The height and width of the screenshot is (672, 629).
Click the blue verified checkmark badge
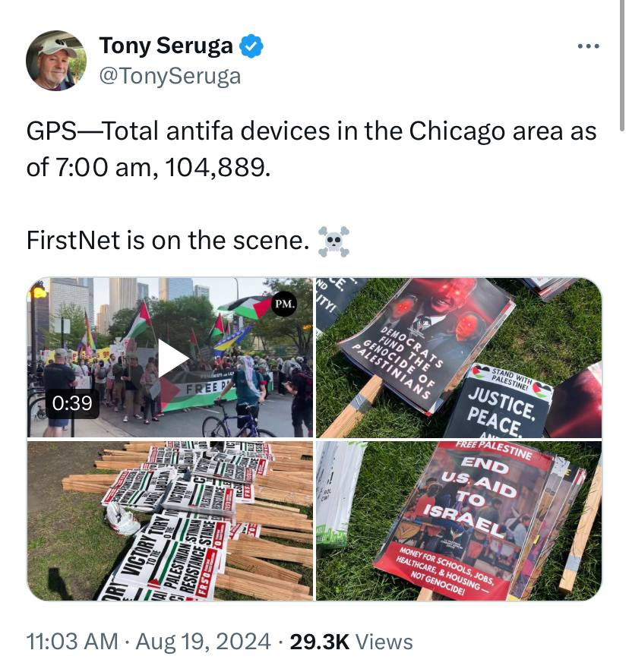pos(251,46)
